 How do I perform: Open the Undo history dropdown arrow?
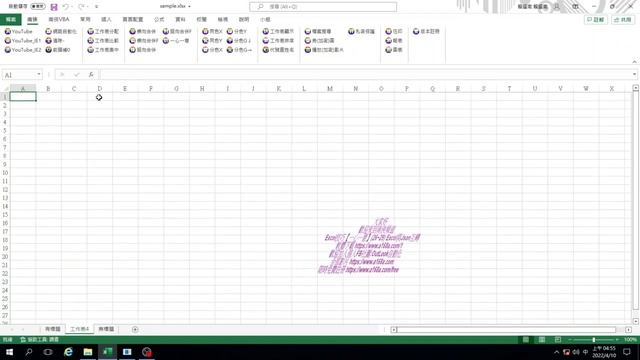[72, 7]
